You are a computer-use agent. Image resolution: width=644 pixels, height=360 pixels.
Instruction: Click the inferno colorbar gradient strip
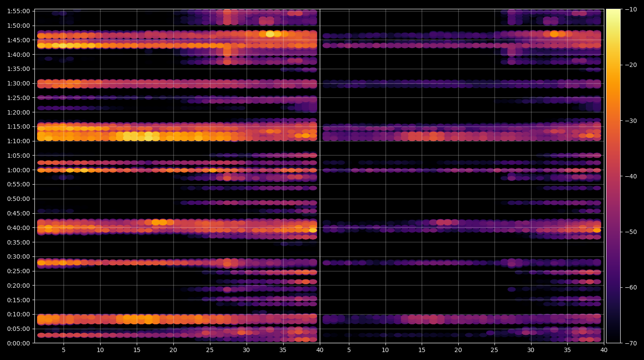click(613, 176)
